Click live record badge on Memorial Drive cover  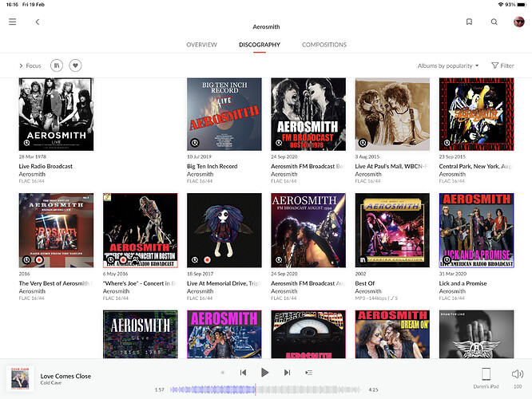[x=208, y=260]
